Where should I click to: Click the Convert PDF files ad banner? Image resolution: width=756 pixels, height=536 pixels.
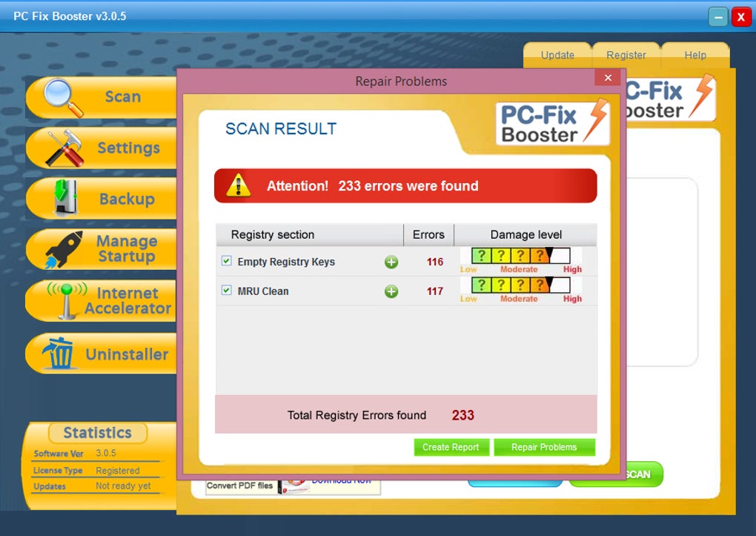click(294, 487)
